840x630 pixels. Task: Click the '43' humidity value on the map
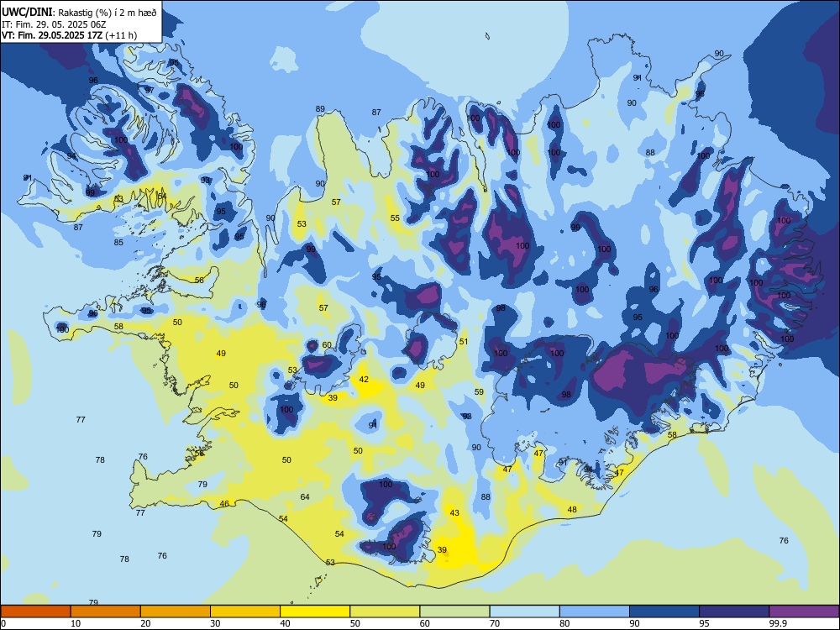click(454, 512)
